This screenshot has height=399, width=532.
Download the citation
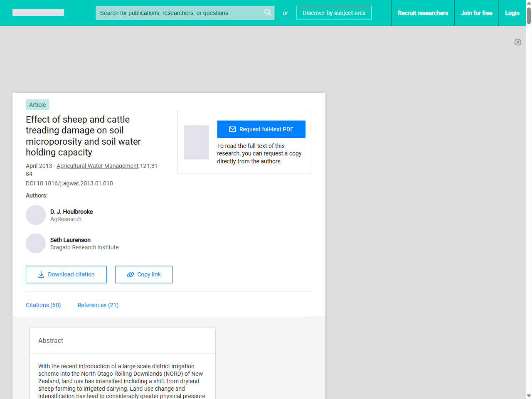click(66, 275)
